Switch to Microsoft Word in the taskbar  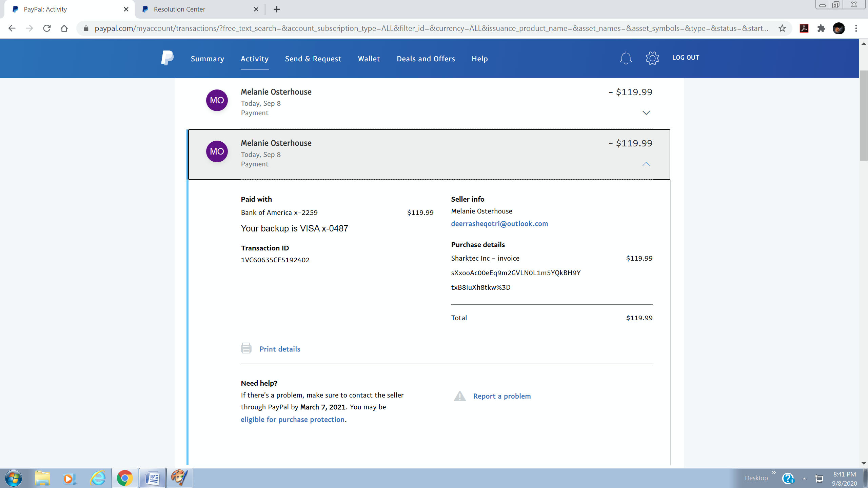click(x=152, y=478)
